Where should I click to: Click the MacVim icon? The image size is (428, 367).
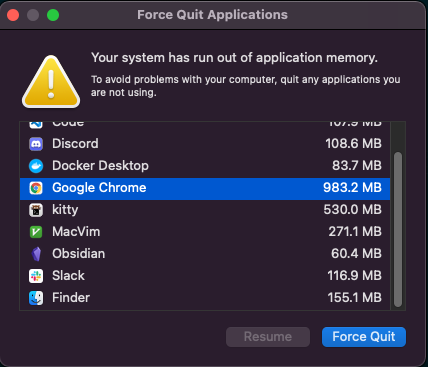[36, 232]
